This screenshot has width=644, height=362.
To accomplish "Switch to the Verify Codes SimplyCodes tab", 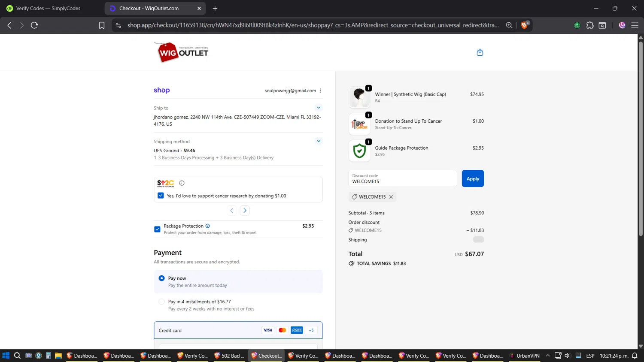I will (48, 8).
